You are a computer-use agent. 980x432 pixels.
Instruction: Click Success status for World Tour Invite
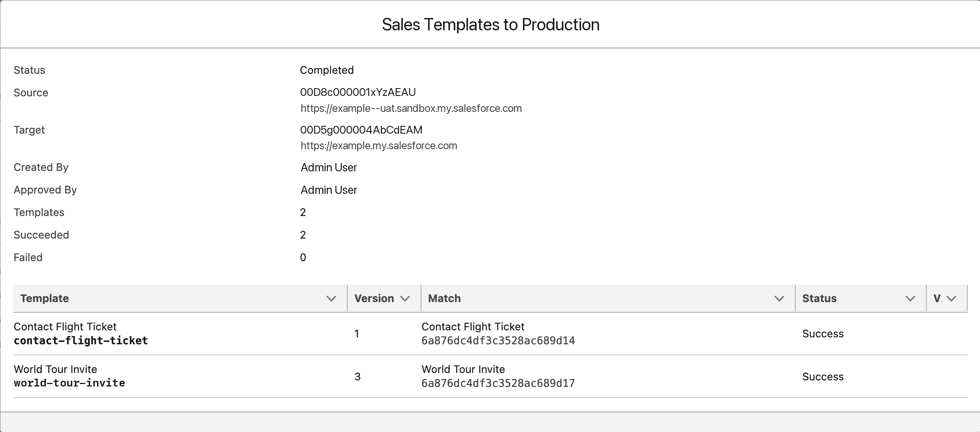click(823, 377)
